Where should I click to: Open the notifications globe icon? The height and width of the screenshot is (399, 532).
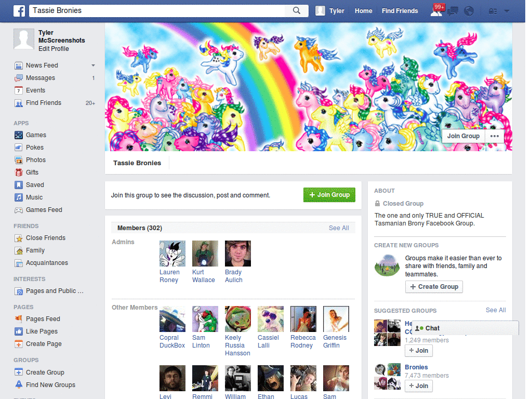(x=469, y=11)
